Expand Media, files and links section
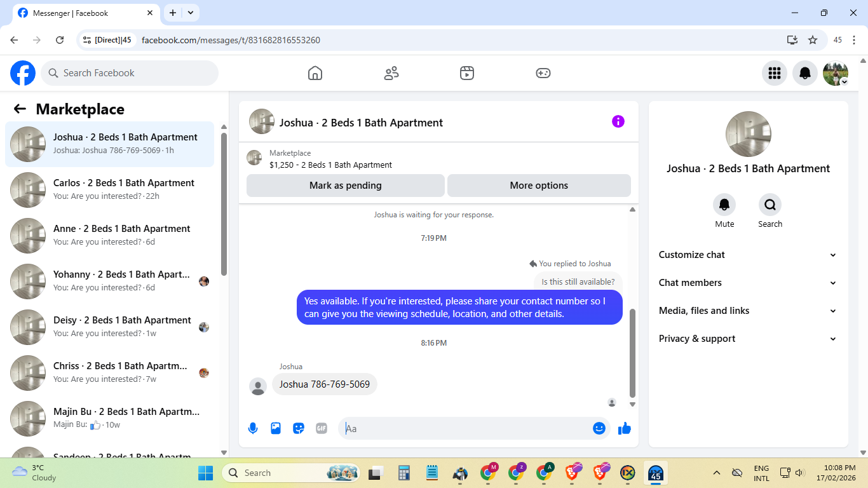This screenshot has width=868, height=488. 748,311
